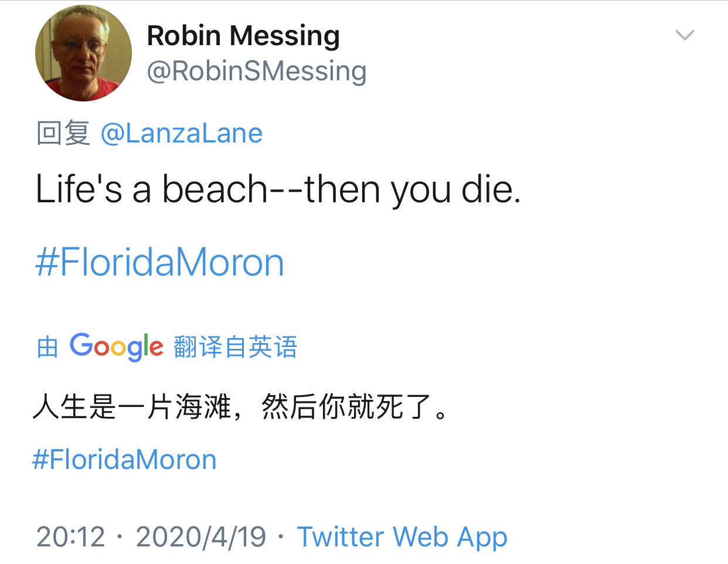The height and width of the screenshot is (564, 728).
Task: Open the tweet options chevron menu
Action: [685, 35]
